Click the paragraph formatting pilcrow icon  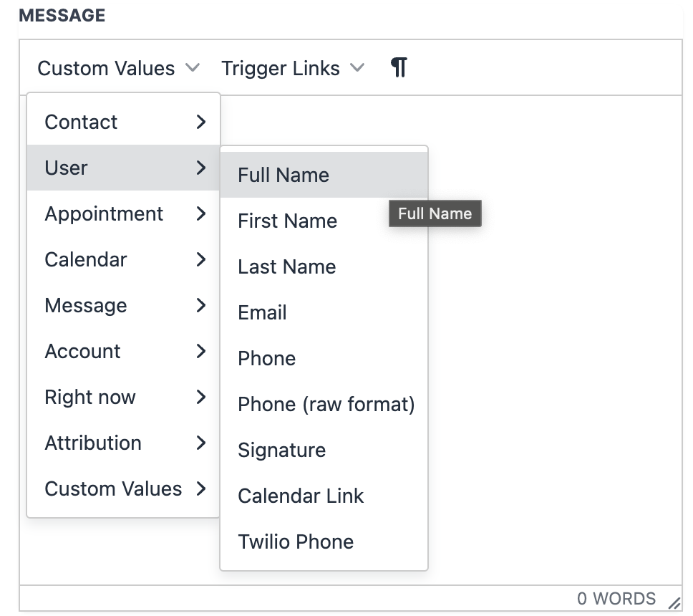pos(399,67)
